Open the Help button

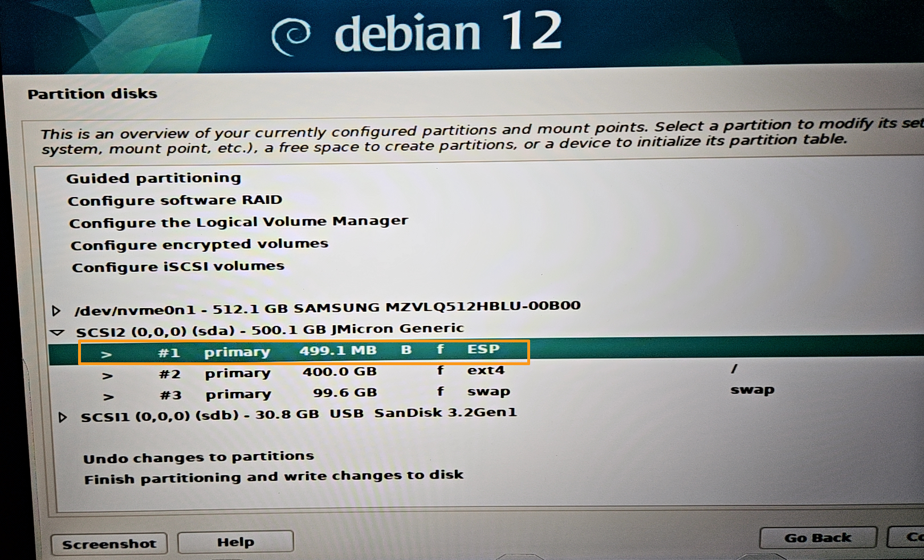click(235, 542)
